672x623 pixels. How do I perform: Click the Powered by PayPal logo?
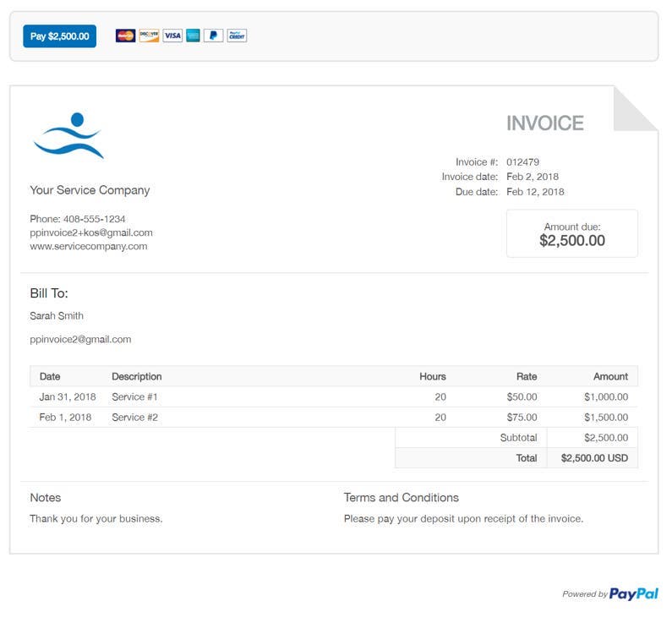(x=610, y=594)
